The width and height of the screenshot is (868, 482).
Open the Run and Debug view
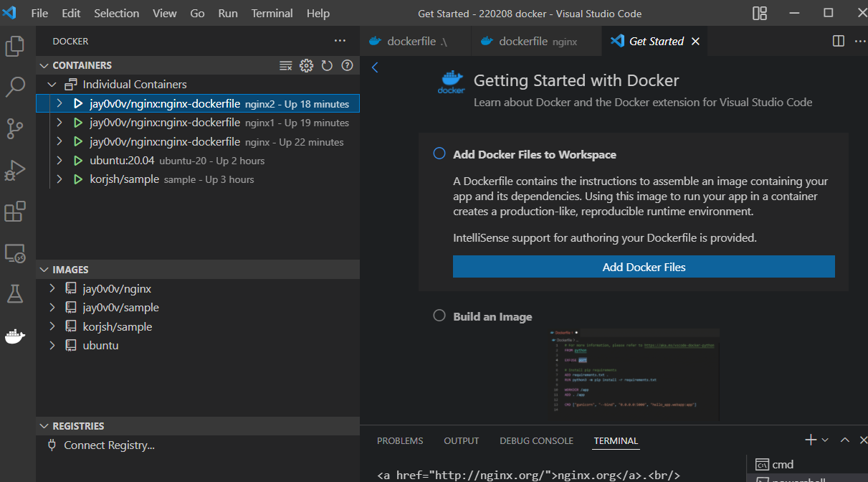[15, 171]
